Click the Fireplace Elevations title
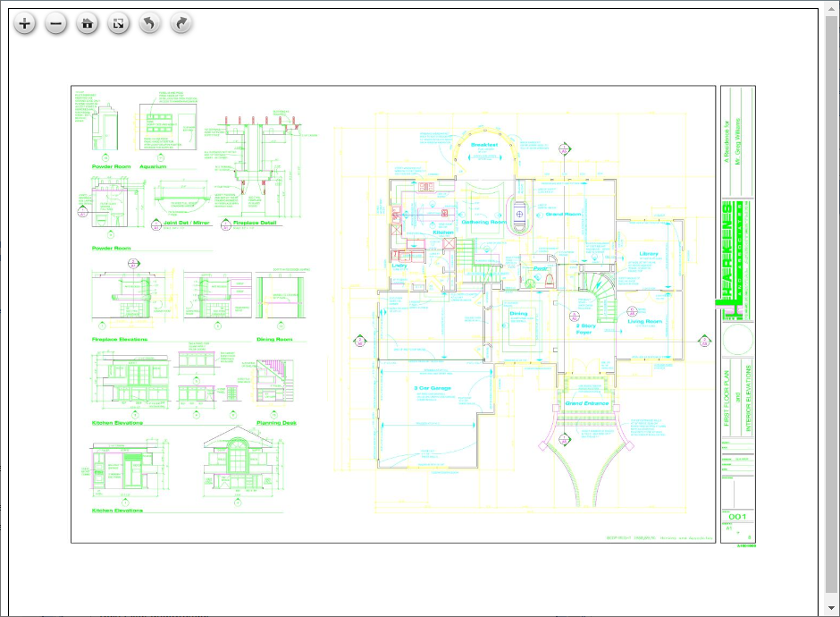This screenshot has width=840, height=617. point(119,339)
